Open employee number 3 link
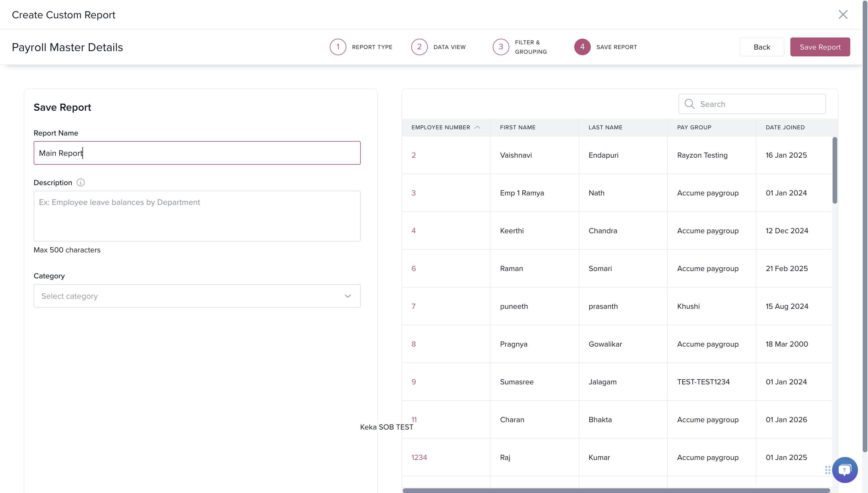Viewport: 868px width, 493px height. tap(413, 193)
